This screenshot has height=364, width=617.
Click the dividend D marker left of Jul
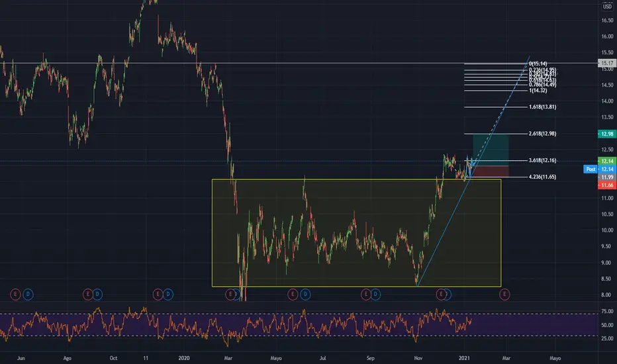tap(305, 294)
